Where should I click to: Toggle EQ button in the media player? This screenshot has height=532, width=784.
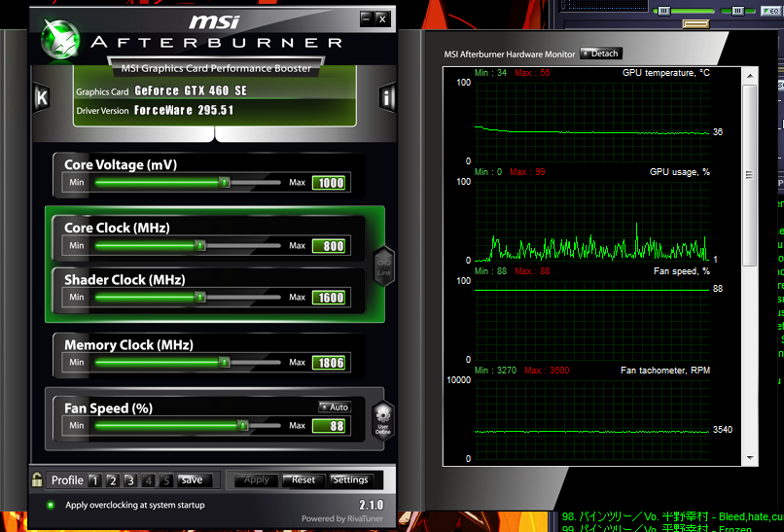tap(770, 11)
